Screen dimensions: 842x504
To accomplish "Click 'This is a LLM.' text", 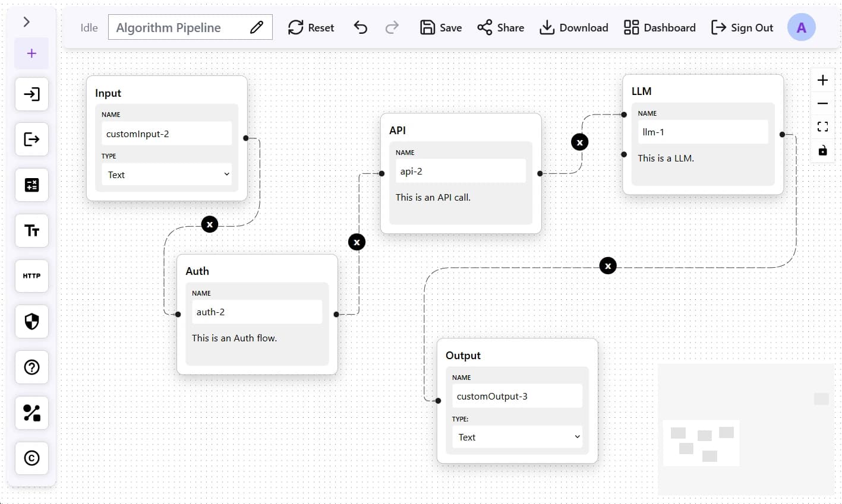I will click(666, 158).
